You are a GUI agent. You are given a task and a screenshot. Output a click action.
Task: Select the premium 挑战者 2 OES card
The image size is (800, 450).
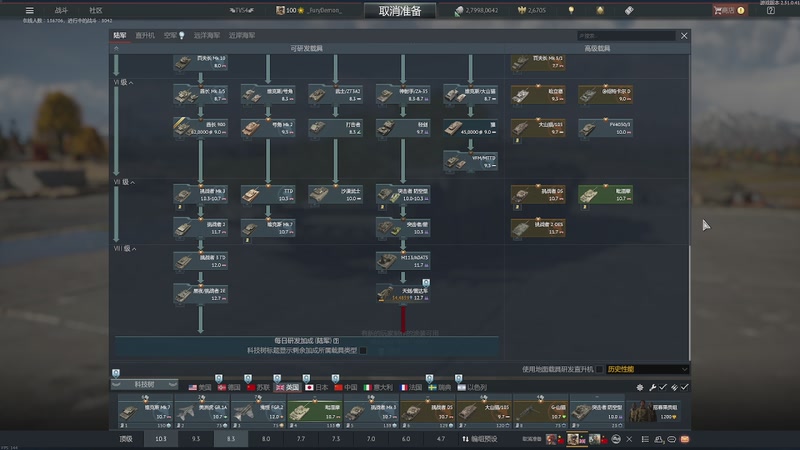point(538,228)
